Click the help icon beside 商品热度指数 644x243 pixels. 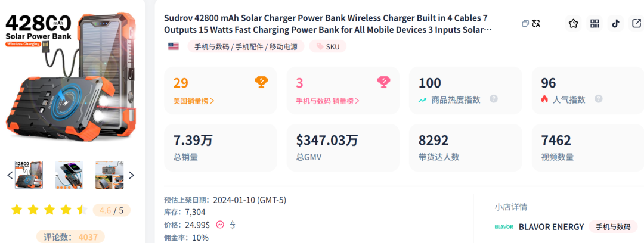(494, 99)
